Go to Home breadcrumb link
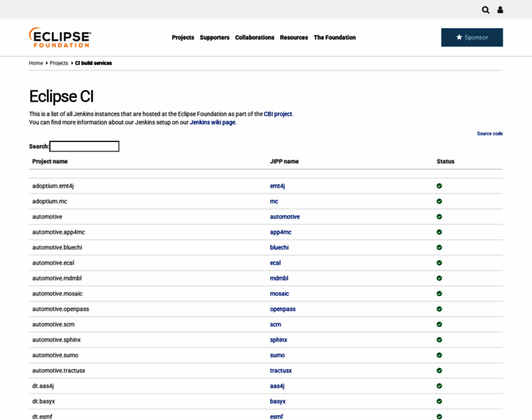532x420 pixels. 36,63
